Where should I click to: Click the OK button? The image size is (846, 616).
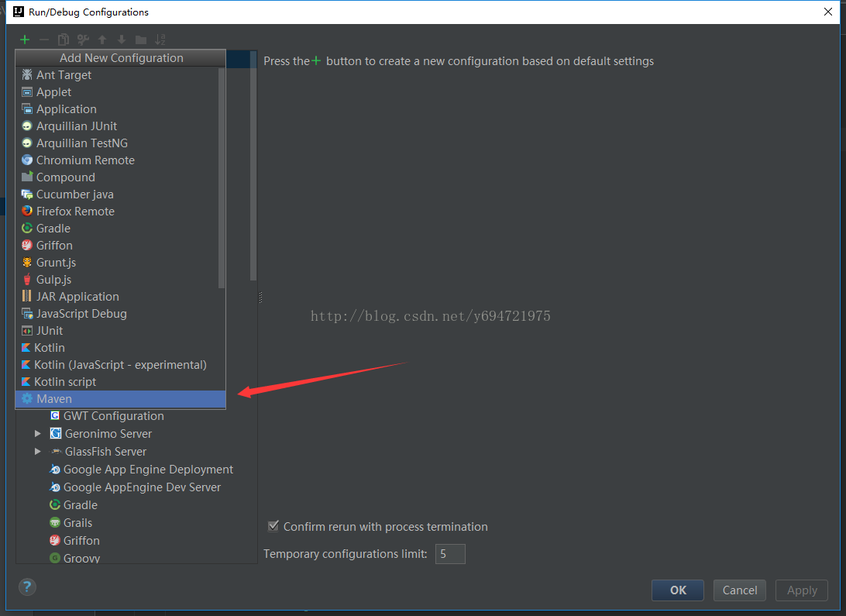coord(678,590)
